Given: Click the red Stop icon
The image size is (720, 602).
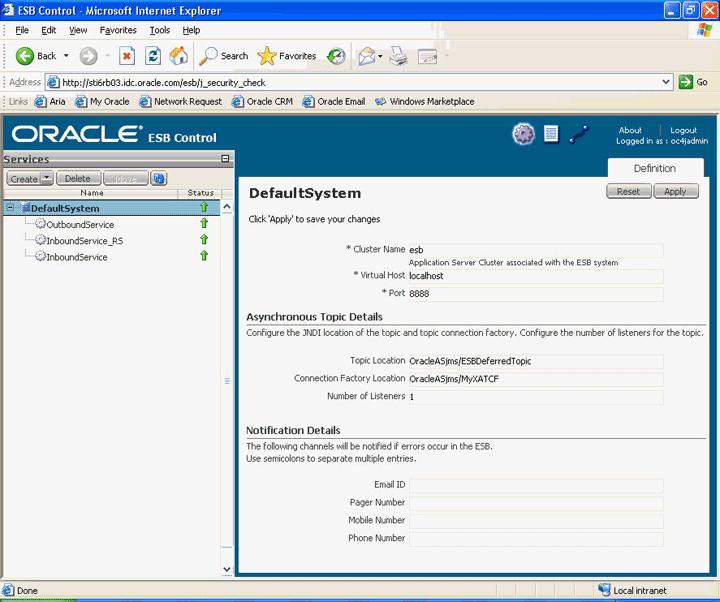Looking at the screenshot, I should pyautogui.click(x=127, y=56).
